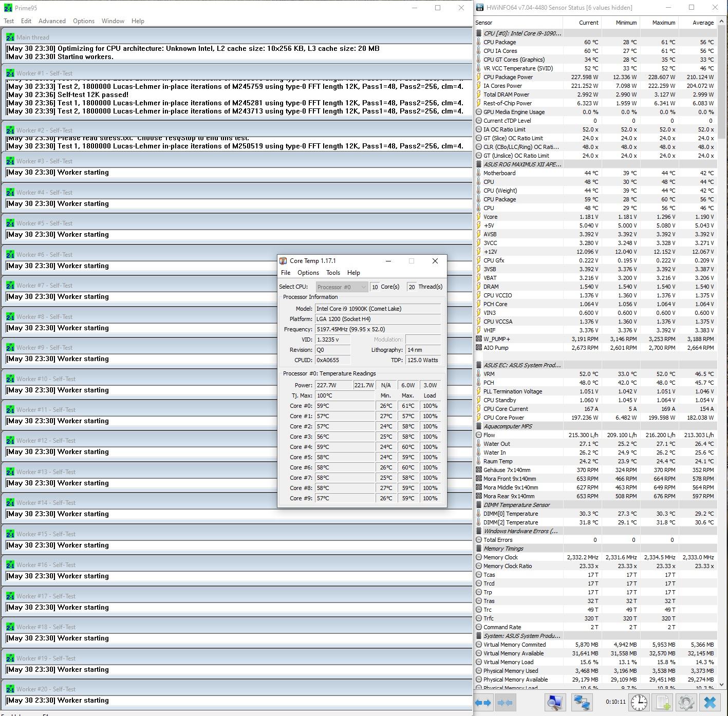Screen dimensions: 728x716
Task: Open the Test menu in Prime95
Action: [9, 21]
